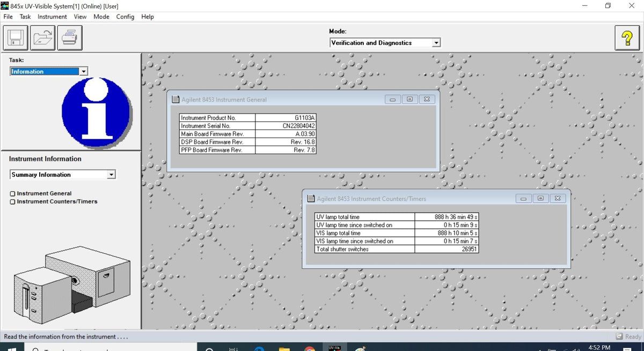The height and width of the screenshot is (351, 644).
Task: Click the Instrument General window's title document icon
Action: point(175,99)
